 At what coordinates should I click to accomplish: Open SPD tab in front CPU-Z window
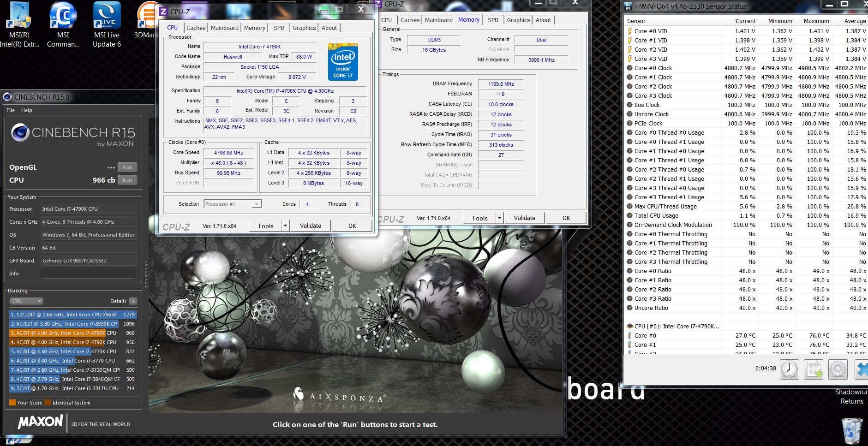point(279,28)
